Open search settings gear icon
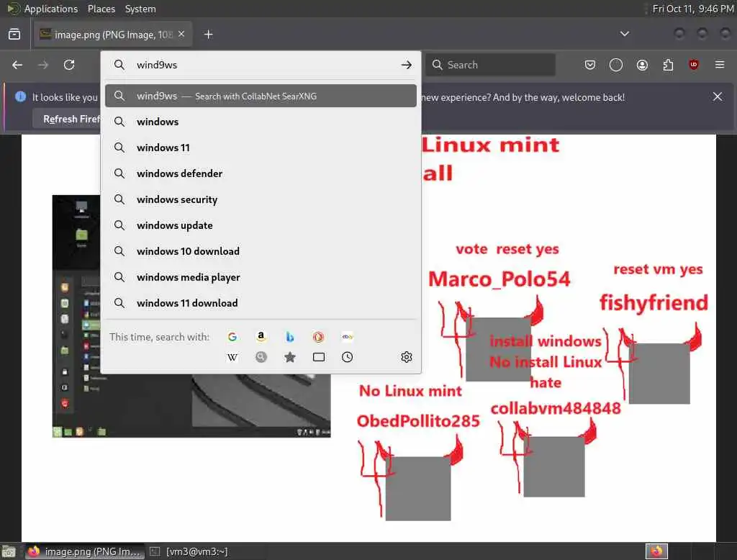The width and height of the screenshot is (737, 560). click(x=407, y=357)
